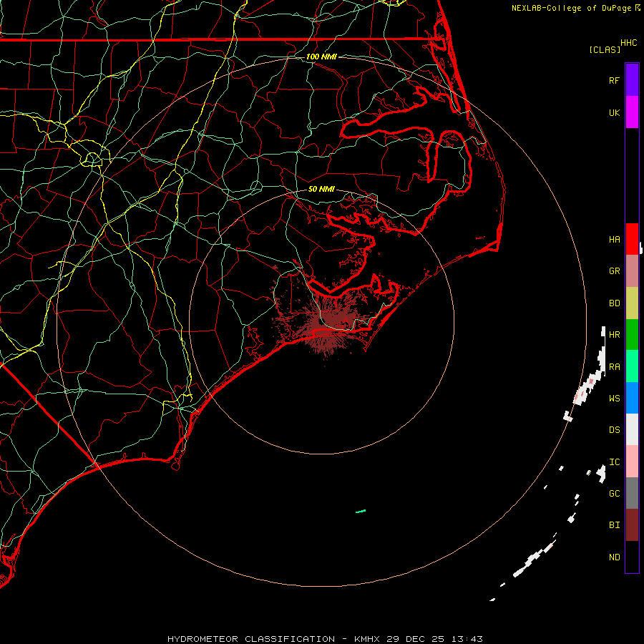Click the circular highway loop interchange on map
Image resolution: width=644 pixels, height=644 pixels.
coord(92,159)
